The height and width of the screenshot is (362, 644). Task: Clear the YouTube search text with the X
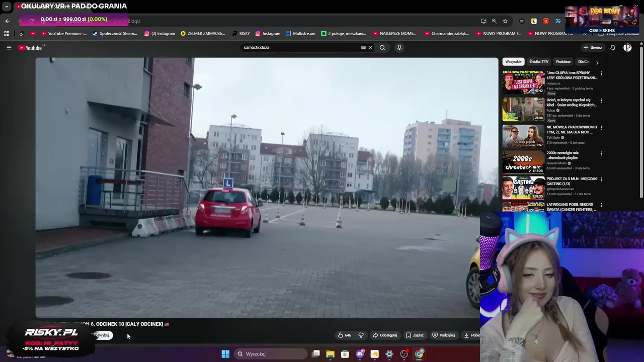click(x=370, y=48)
